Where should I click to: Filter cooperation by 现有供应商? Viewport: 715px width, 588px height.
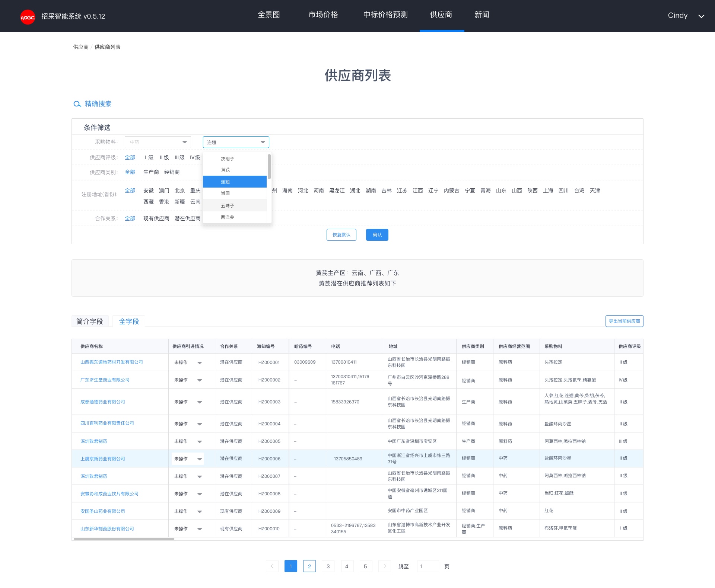(156, 218)
